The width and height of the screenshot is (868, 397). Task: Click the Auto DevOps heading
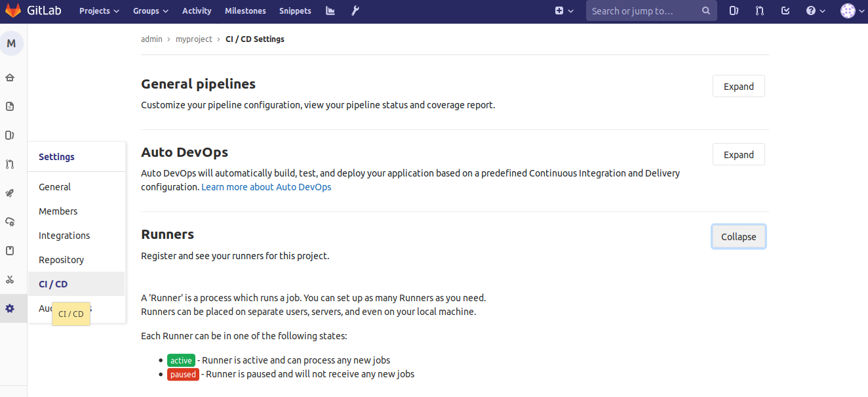tap(184, 152)
